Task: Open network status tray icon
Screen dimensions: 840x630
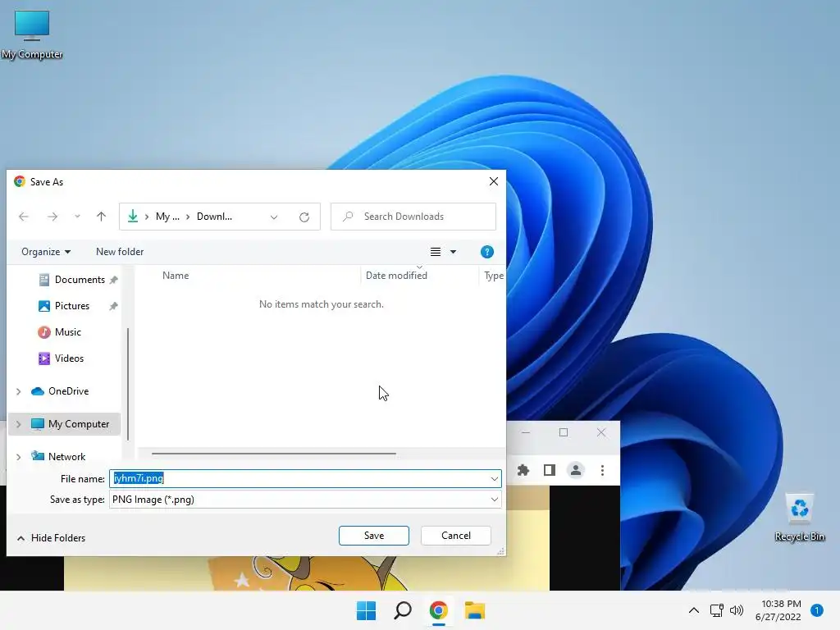Action: pyautogui.click(x=717, y=610)
